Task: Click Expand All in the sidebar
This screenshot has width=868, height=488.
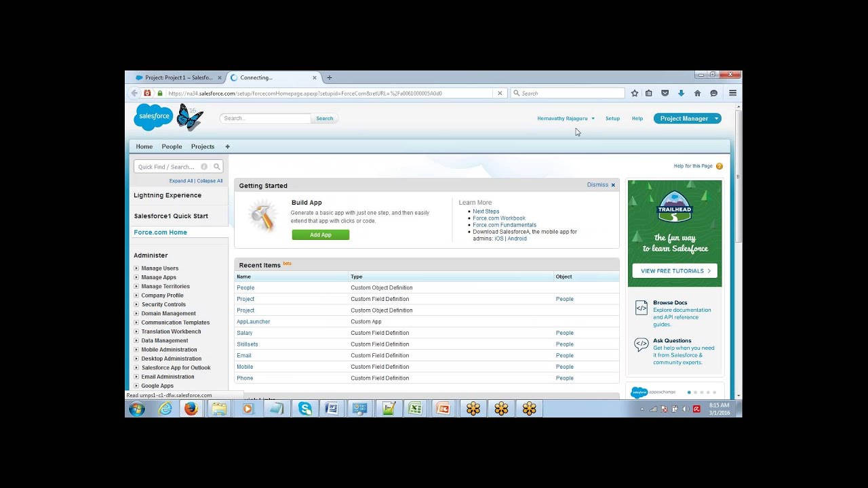Action: point(181,181)
